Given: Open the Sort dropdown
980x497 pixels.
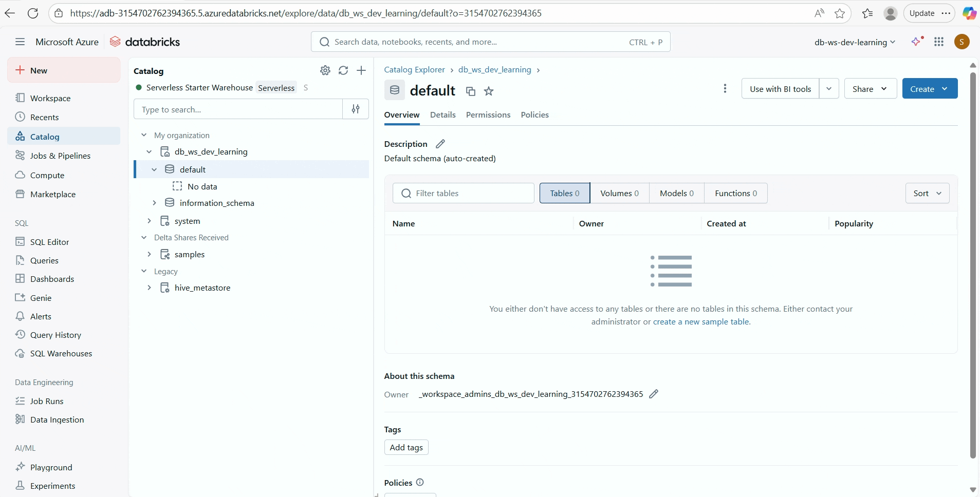Looking at the screenshot, I should tap(927, 193).
